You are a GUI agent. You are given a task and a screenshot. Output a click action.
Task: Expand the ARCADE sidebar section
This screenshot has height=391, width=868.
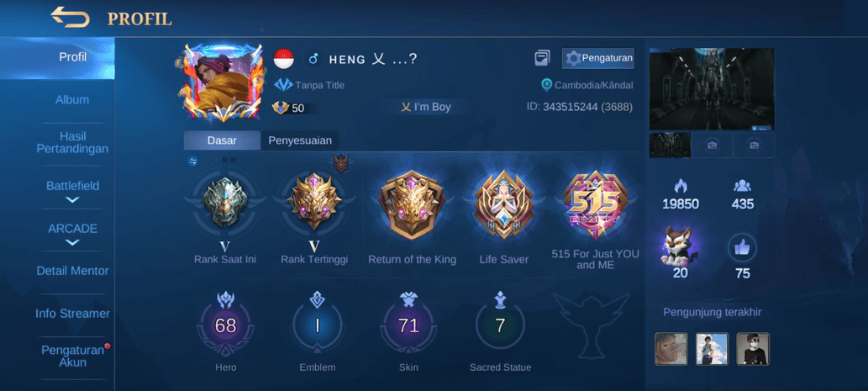72,234
